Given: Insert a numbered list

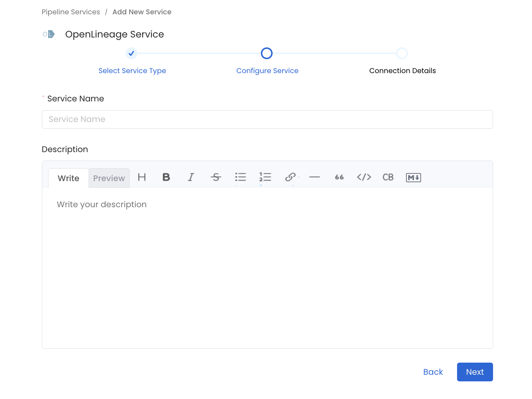Looking at the screenshot, I should (x=265, y=177).
